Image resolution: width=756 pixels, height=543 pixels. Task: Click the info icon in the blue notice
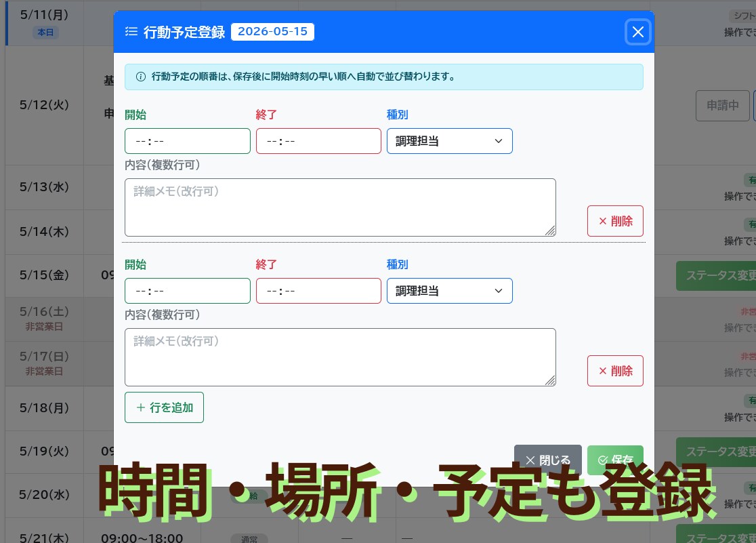141,77
